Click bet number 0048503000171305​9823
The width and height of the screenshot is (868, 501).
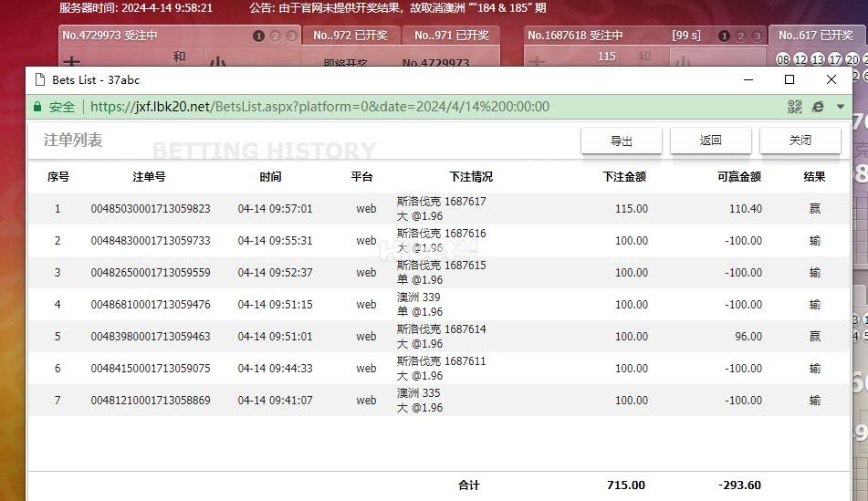pyautogui.click(x=151, y=209)
